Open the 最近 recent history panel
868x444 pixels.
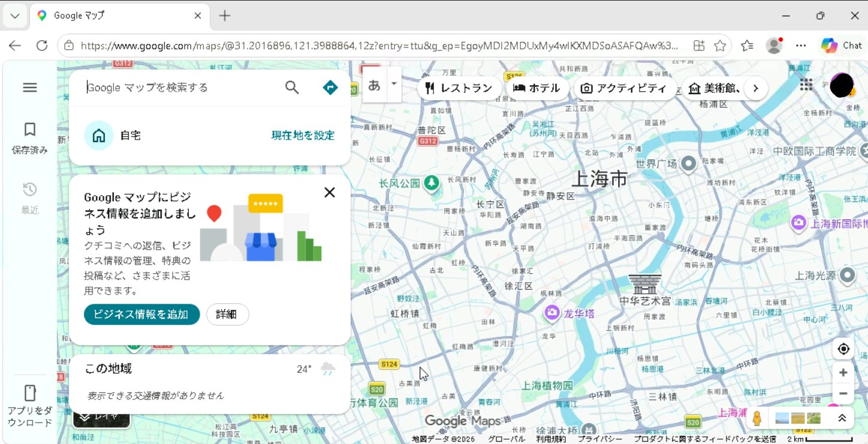coord(30,198)
